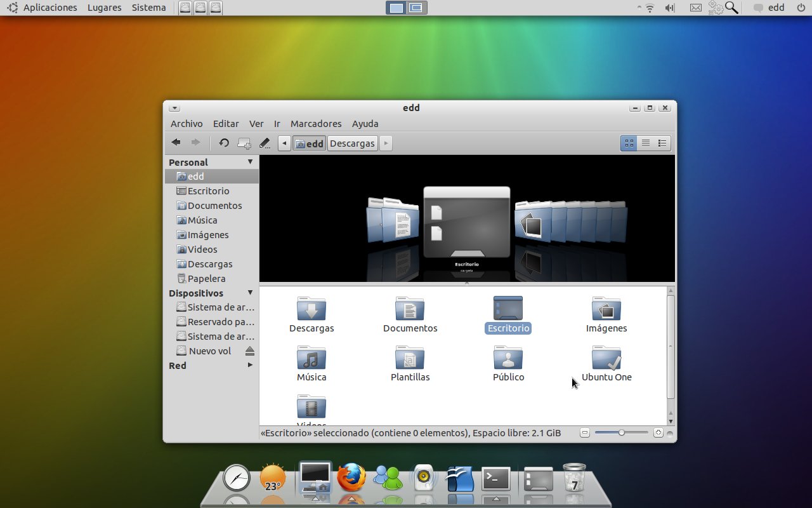Open window menu arrow in title bar
This screenshot has height=508, width=812.
[174, 108]
